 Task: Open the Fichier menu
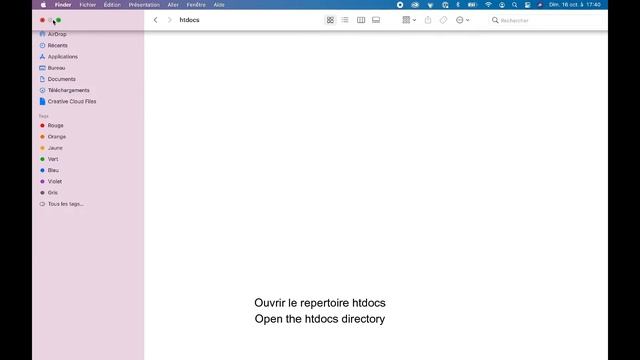(x=88, y=5)
